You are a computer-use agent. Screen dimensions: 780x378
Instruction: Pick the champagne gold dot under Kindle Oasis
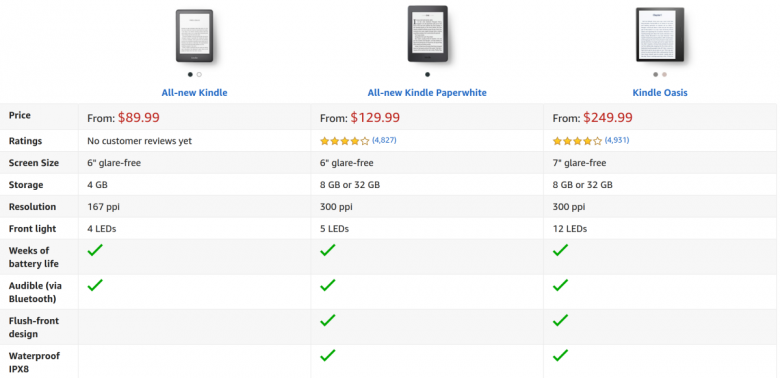664,75
